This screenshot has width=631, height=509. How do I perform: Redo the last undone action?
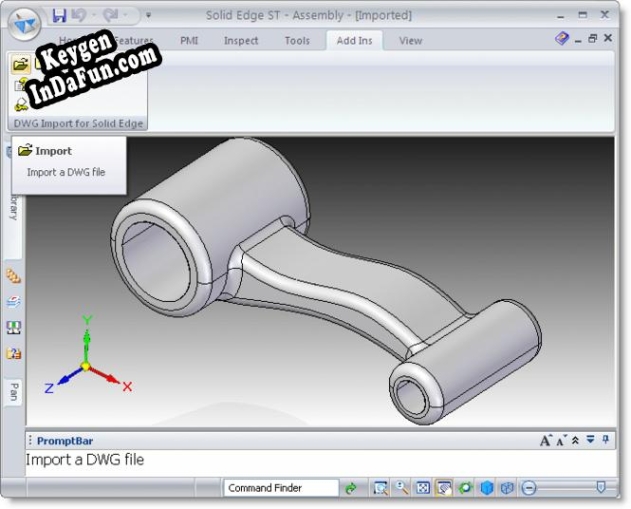[110, 16]
